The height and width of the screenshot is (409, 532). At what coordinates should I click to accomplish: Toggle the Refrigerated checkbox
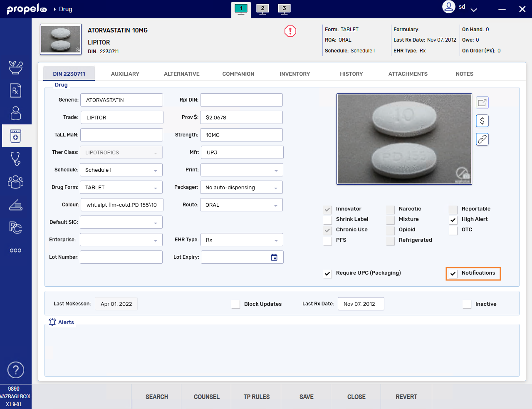coord(391,240)
